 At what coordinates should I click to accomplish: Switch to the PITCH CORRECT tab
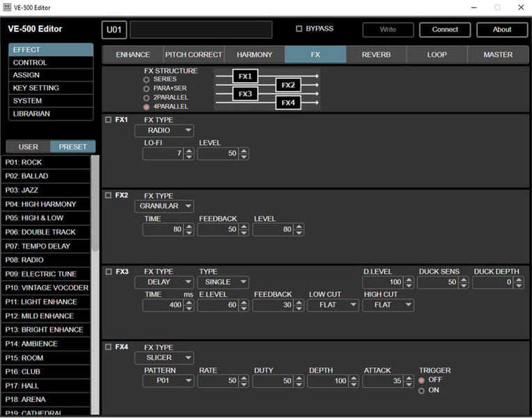(194, 54)
